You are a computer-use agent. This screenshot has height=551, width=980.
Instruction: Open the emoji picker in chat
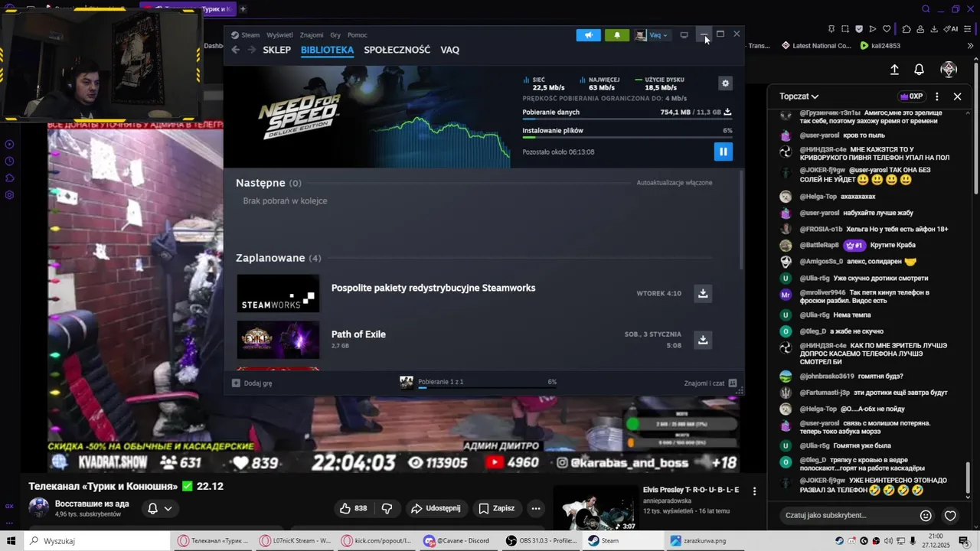point(926,516)
